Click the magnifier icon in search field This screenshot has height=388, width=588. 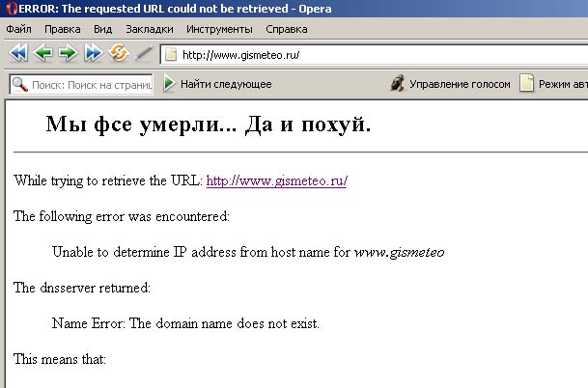pyautogui.click(x=20, y=85)
